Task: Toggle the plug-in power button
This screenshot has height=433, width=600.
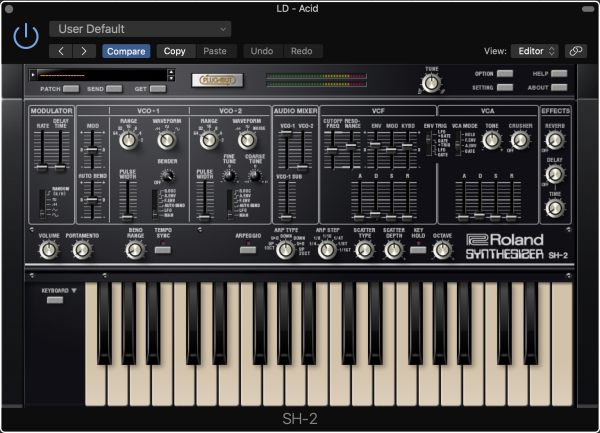Action: point(27,37)
